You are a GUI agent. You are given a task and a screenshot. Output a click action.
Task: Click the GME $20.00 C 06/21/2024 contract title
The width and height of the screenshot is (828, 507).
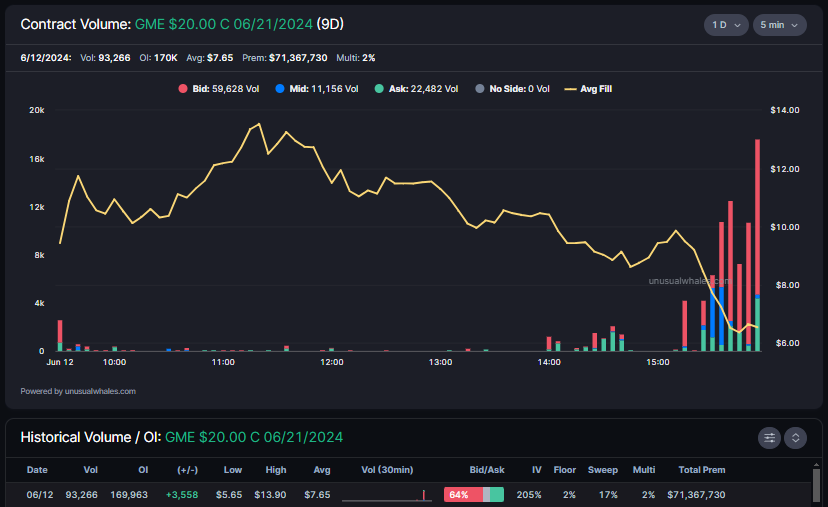[x=224, y=24]
